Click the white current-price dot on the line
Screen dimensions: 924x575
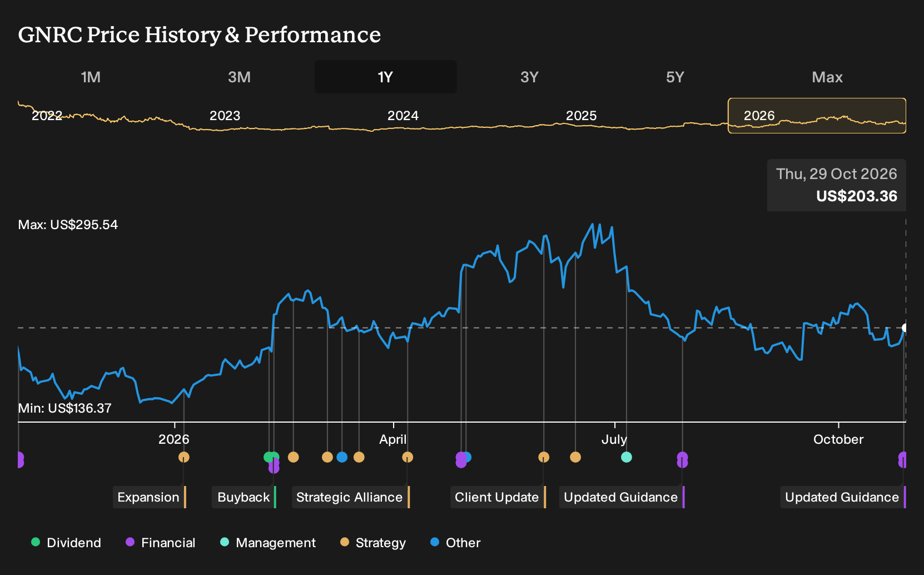pyautogui.click(x=905, y=328)
